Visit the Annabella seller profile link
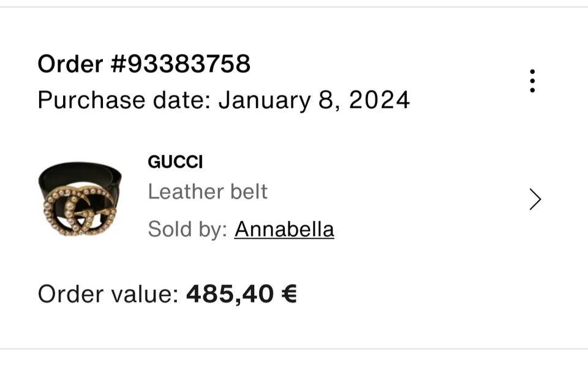 coord(284,229)
